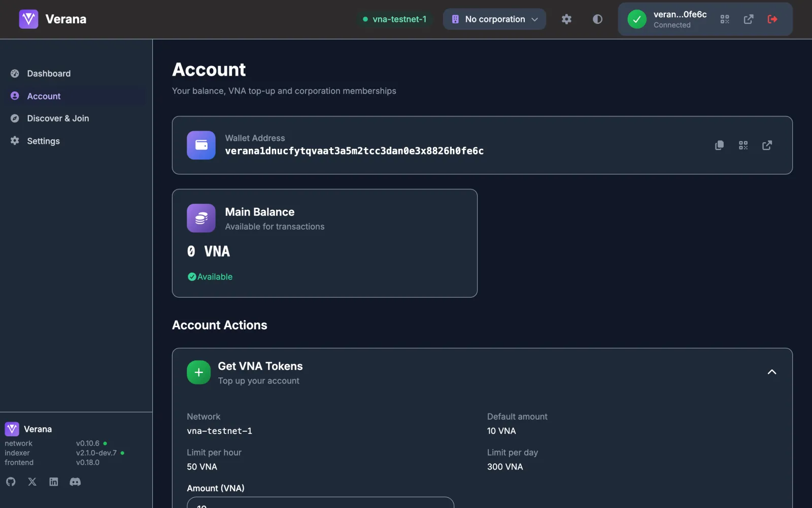Click the Account Actions heading

tap(220, 325)
